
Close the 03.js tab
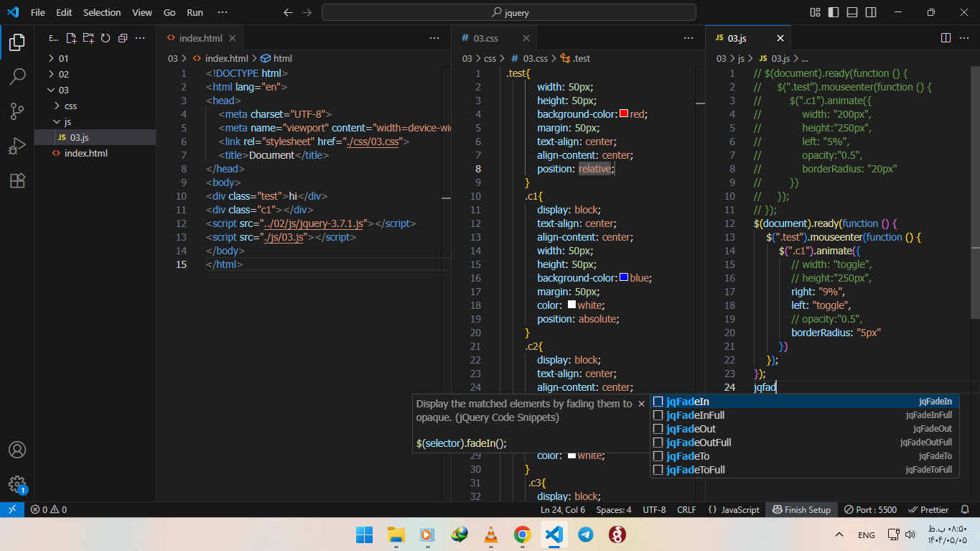coord(780,38)
